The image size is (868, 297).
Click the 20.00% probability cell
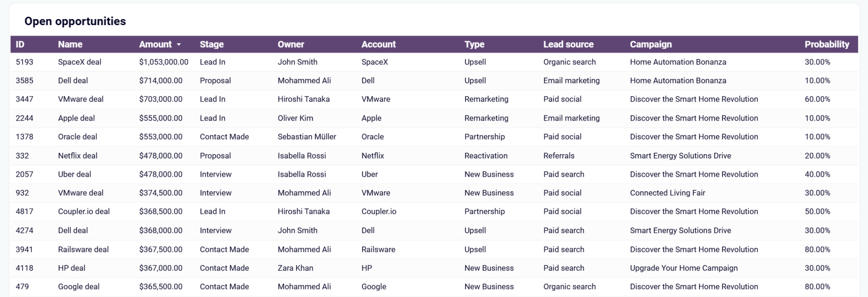[x=817, y=156]
